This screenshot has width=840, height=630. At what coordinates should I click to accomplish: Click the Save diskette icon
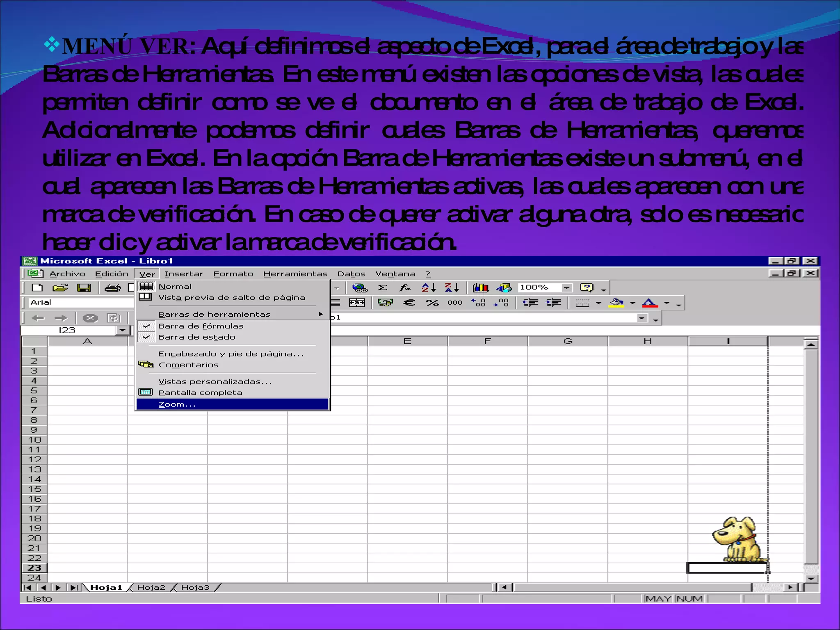tap(84, 288)
